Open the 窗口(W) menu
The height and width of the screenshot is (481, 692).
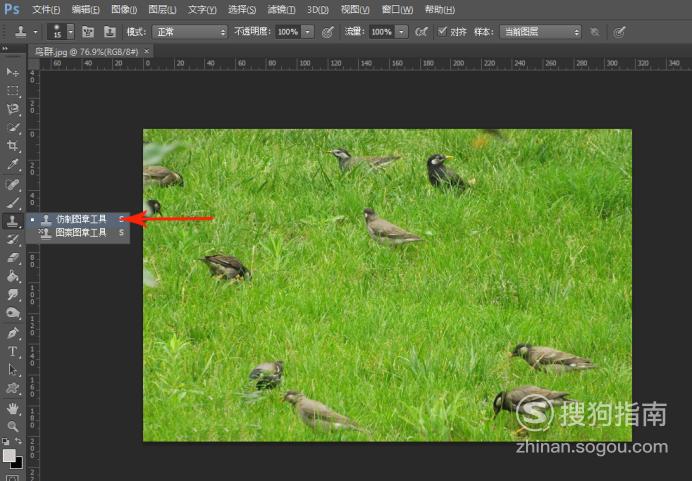click(x=397, y=9)
